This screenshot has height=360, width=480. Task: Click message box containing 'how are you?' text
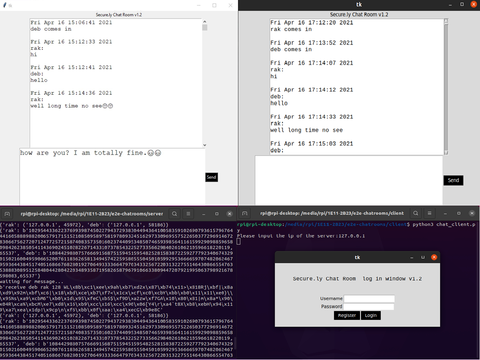point(112,176)
